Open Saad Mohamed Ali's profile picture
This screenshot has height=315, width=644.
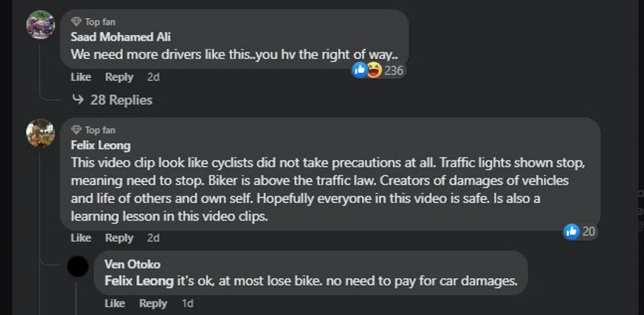pos(40,25)
